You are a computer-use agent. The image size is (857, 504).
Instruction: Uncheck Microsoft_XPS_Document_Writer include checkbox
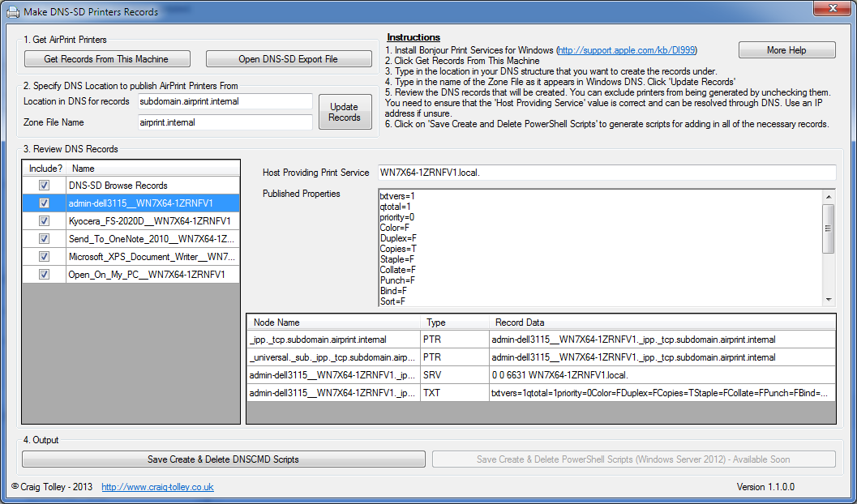coord(45,257)
